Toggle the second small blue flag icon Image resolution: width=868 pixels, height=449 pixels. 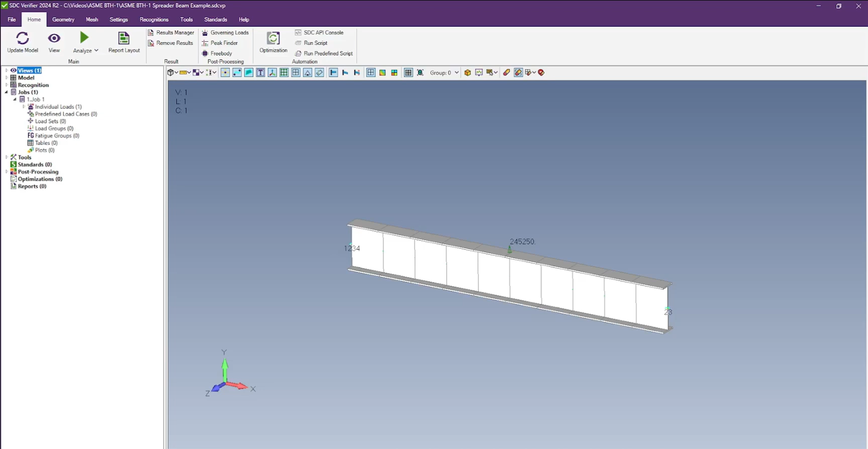(x=345, y=72)
